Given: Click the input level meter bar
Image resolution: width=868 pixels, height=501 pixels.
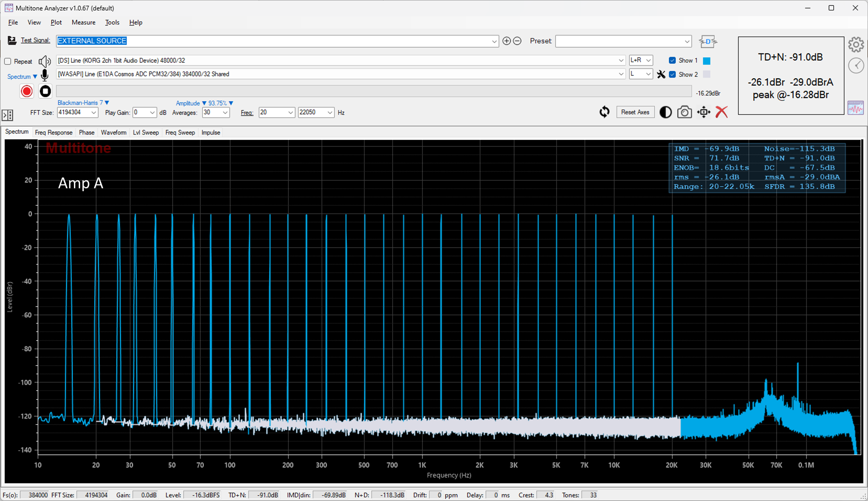Looking at the screenshot, I should point(374,91).
